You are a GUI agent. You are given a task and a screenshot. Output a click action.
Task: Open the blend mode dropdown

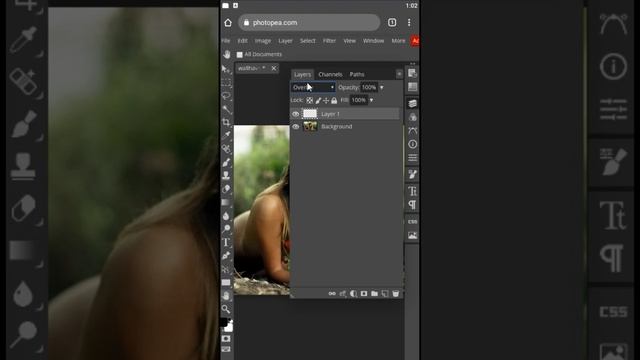(313, 87)
